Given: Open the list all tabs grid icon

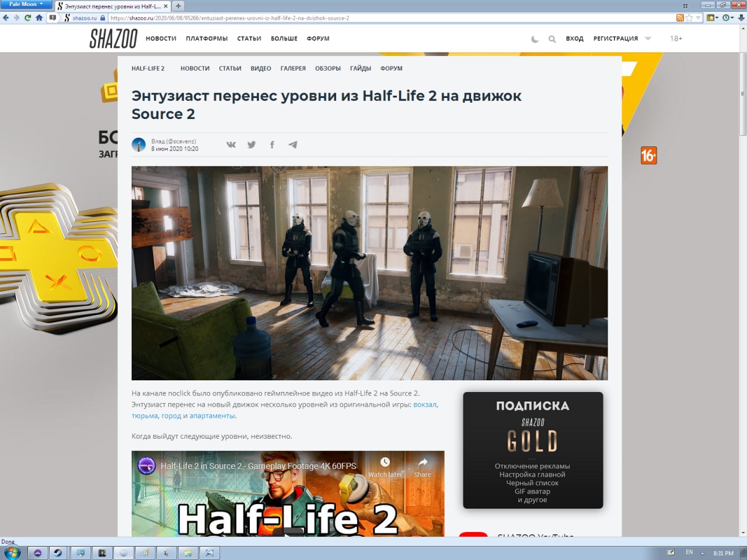Looking at the screenshot, I should [685, 6].
